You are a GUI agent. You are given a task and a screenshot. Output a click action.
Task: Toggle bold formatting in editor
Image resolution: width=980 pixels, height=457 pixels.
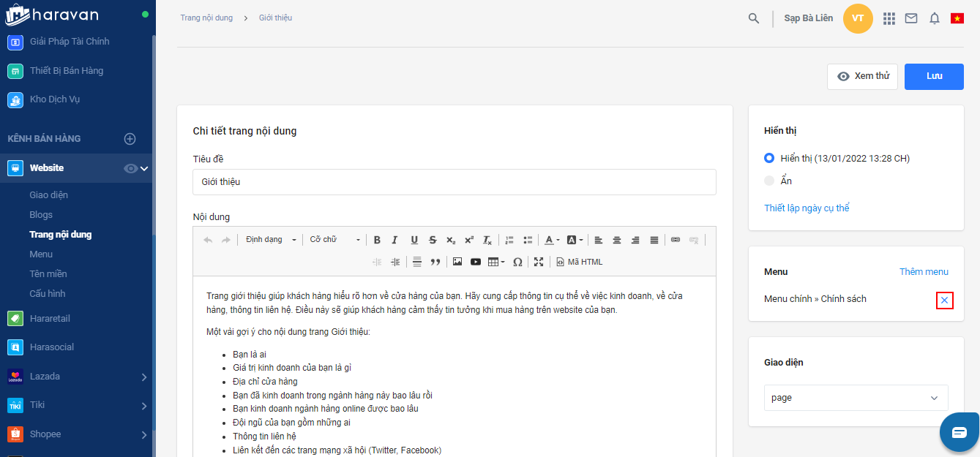pyautogui.click(x=377, y=240)
